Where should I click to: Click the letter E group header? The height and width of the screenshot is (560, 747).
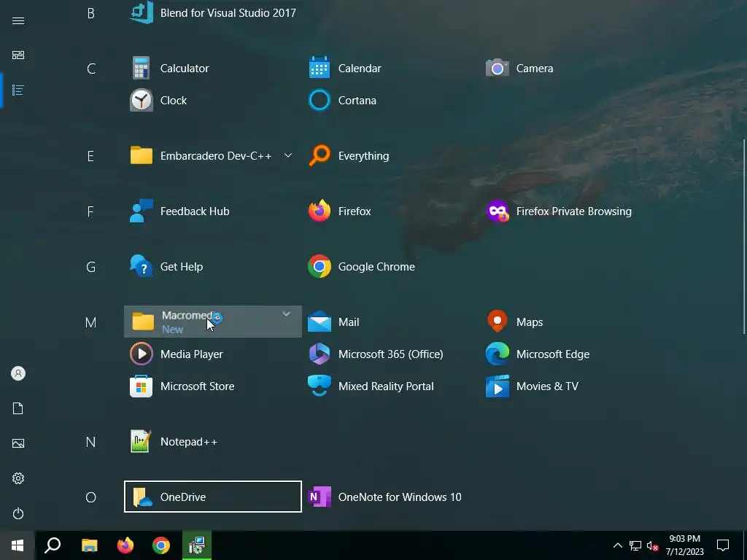tap(90, 156)
